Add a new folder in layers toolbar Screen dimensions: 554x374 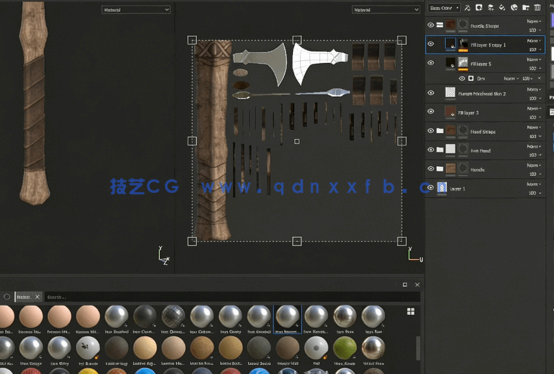[x=526, y=8]
